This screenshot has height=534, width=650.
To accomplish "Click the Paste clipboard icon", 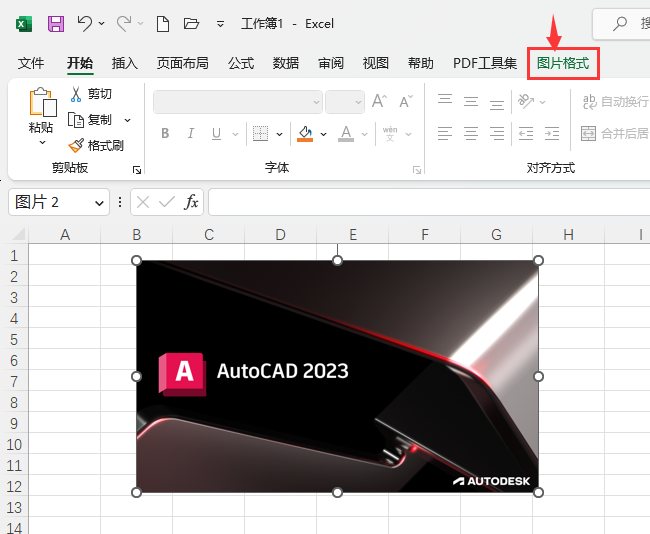I will point(42,102).
